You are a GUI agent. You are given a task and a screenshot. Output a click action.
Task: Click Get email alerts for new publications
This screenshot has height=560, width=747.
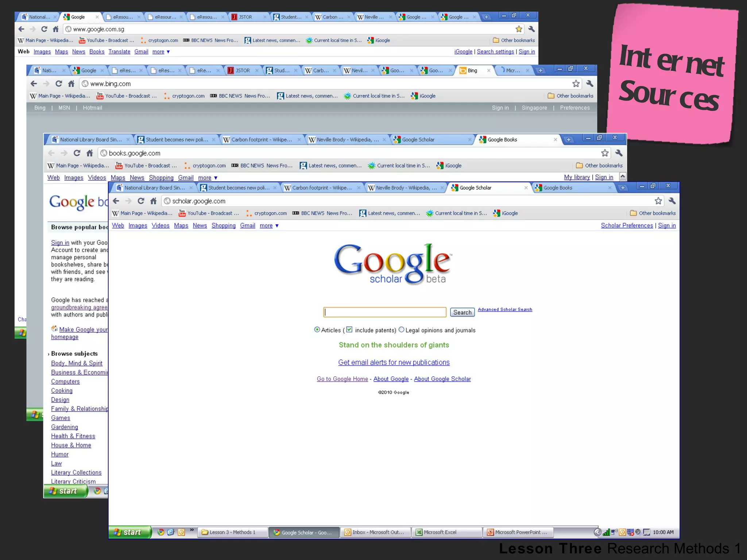pos(394,362)
